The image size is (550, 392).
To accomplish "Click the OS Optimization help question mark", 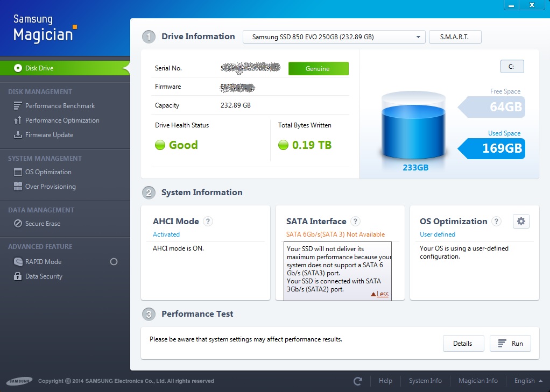I will pos(496,221).
